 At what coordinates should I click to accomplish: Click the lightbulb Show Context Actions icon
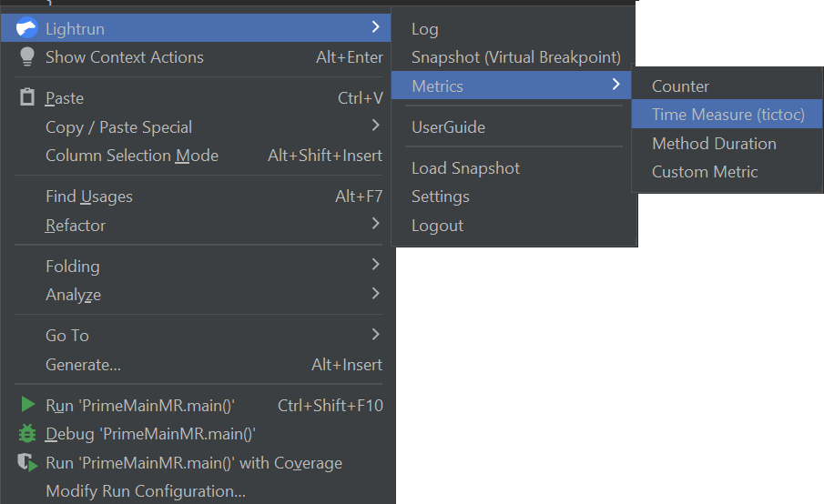26,56
